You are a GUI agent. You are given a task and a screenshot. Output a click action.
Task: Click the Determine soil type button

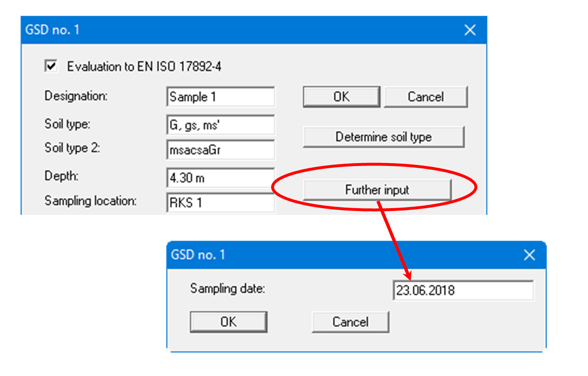[x=383, y=137]
